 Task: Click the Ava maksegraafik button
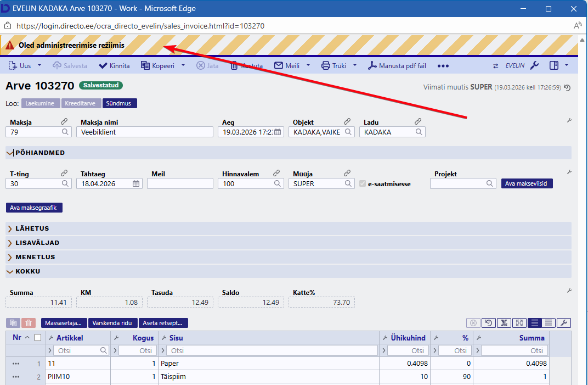[35, 208]
